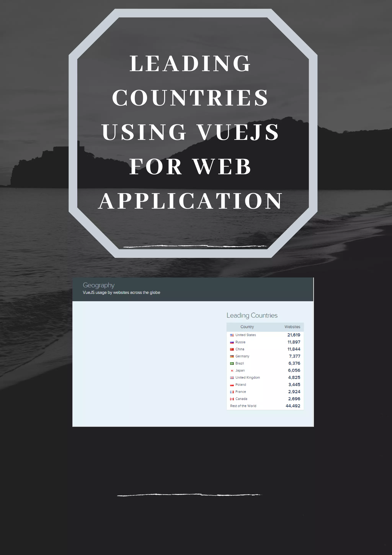Click the word 'LEADING' in the title
The height and width of the screenshot is (555, 392).
tap(190, 63)
